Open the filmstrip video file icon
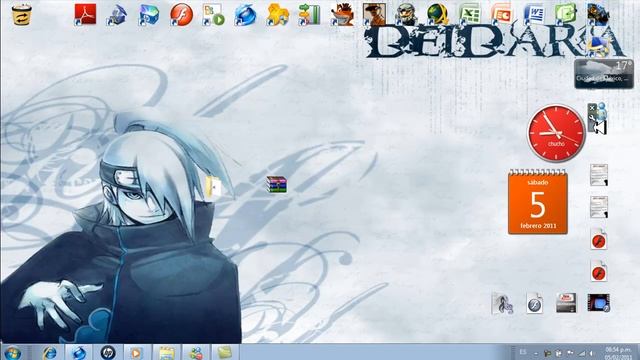The width and height of the screenshot is (640, 360). [598, 303]
